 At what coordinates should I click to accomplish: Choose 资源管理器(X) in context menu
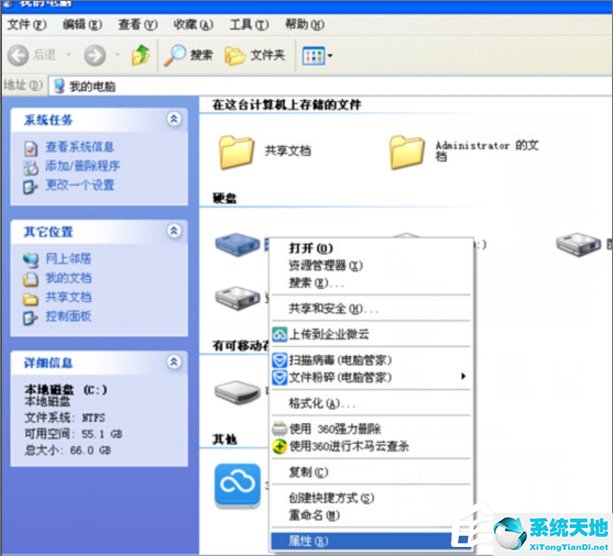pos(371,265)
